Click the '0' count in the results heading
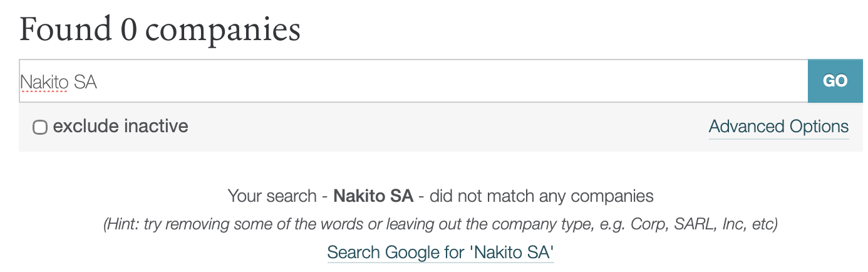Image resolution: width=868 pixels, height=272 pixels. point(128,29)
